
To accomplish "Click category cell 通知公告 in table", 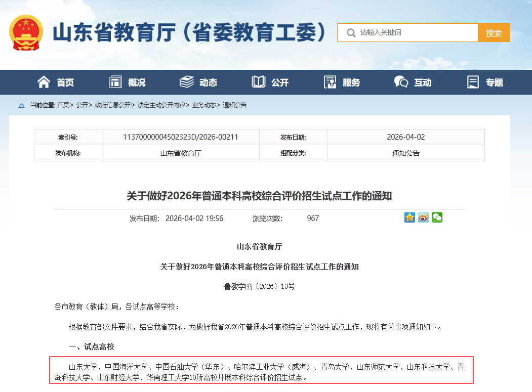I will (406, 153).
